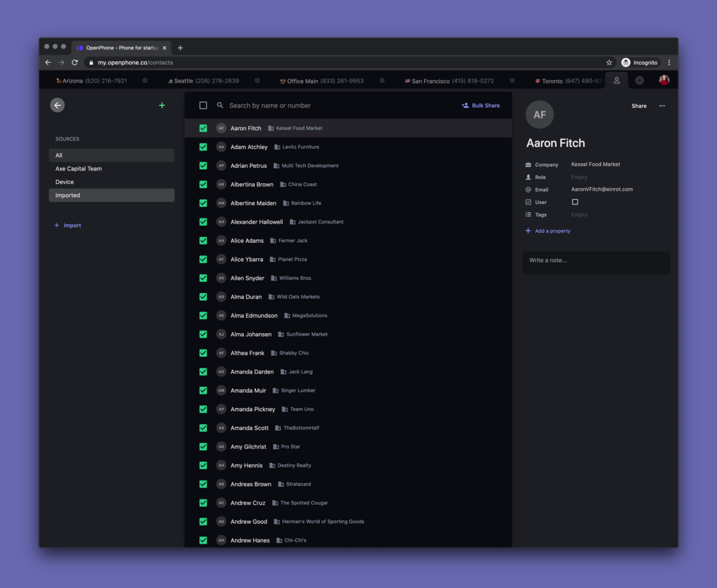
Task: Open the settings gear icon in top bar
Action: point(640,81)
